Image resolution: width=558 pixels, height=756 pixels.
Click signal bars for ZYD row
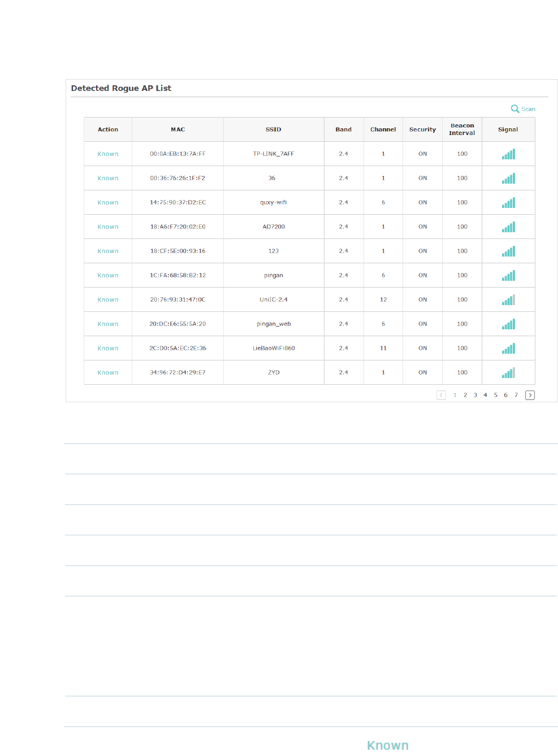[x=508, y=372]
